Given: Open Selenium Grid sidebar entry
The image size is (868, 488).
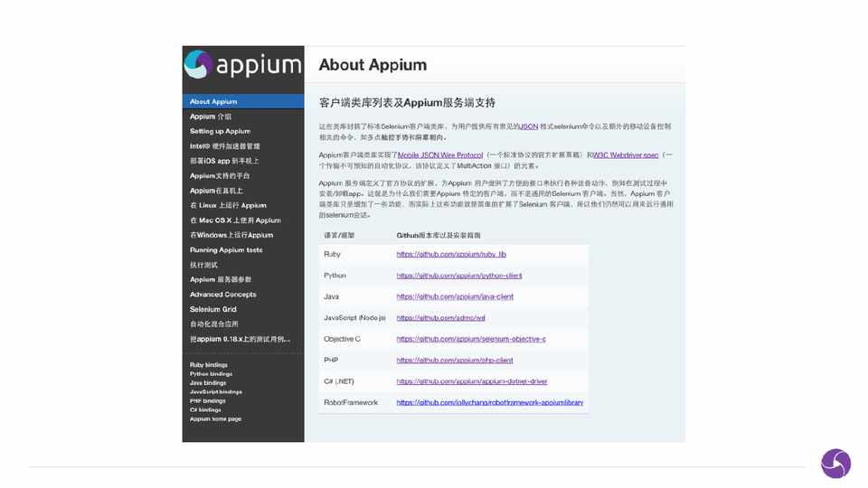Looking at the screenshot, I should [x=214, y=309].
